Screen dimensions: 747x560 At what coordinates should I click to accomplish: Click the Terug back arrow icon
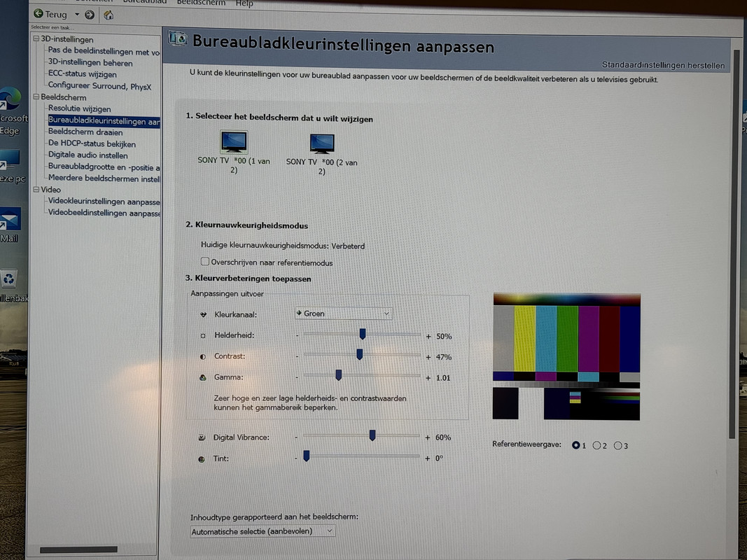click(39, 14)
